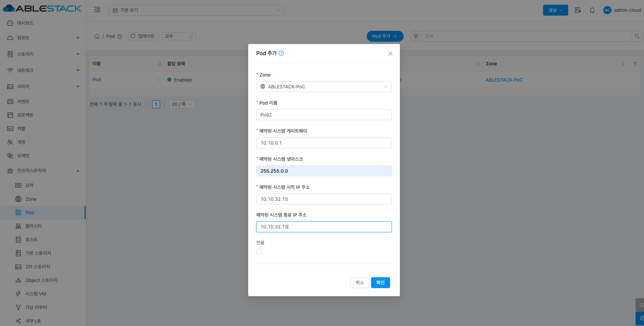The height and width of the screenshot is (326, 644).
Task: Click the ABLESTACK logo
Action: pos(42,8)
